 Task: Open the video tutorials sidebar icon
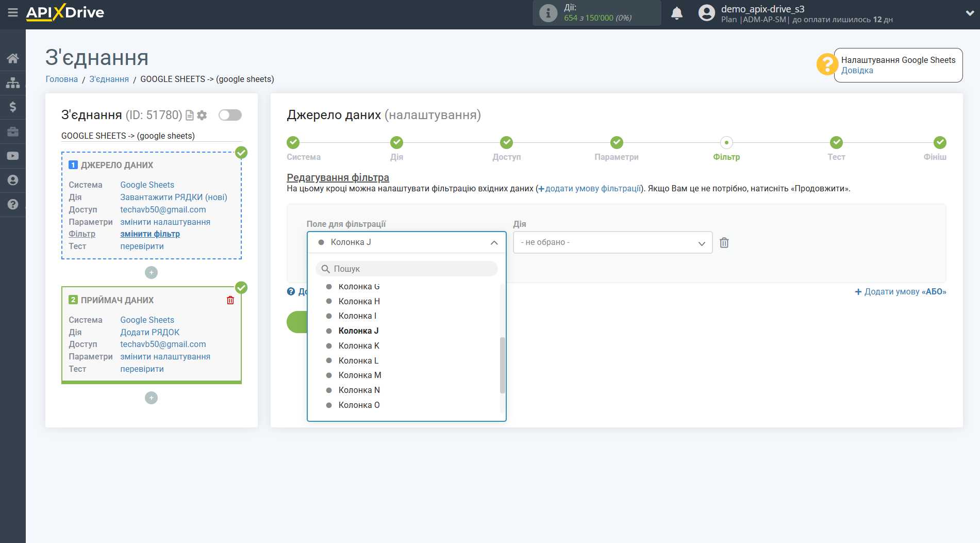[13, 156]
